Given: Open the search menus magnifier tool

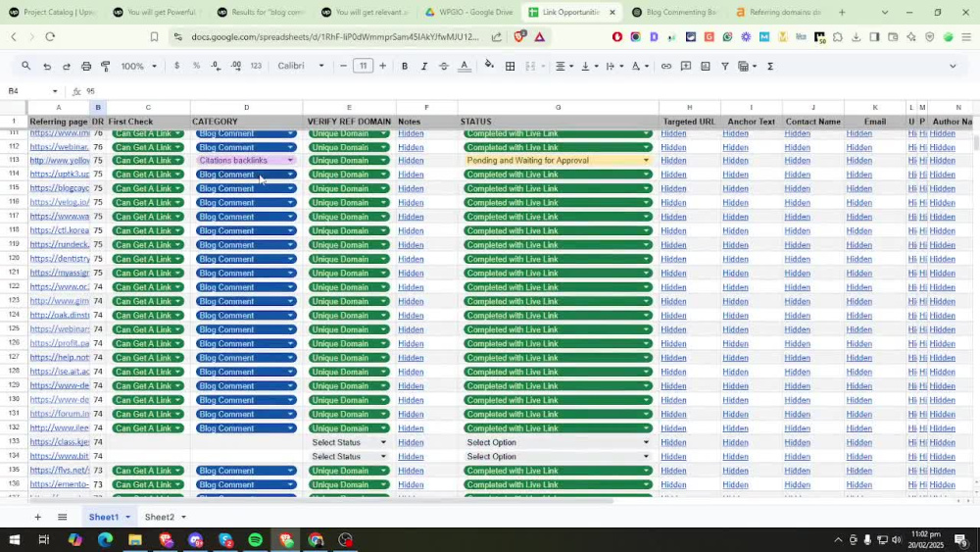Looking at the screenshot, I should [25, 66].
